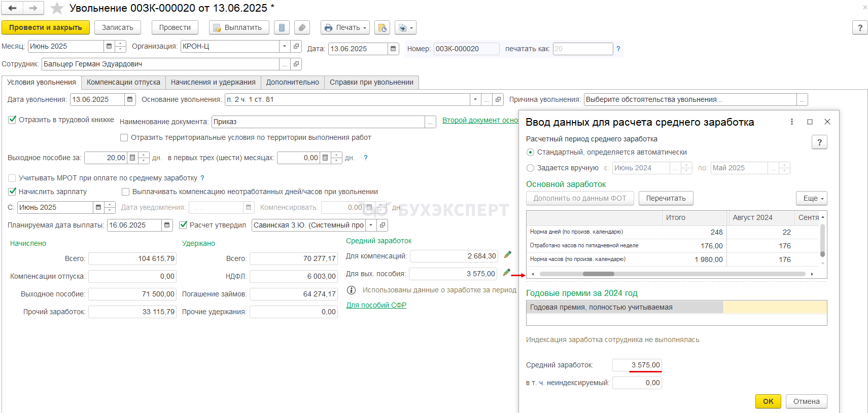Viewport: 868px width, 413px height.
Task: Expand the Печать dropdown button
Action: pos(345,27)
